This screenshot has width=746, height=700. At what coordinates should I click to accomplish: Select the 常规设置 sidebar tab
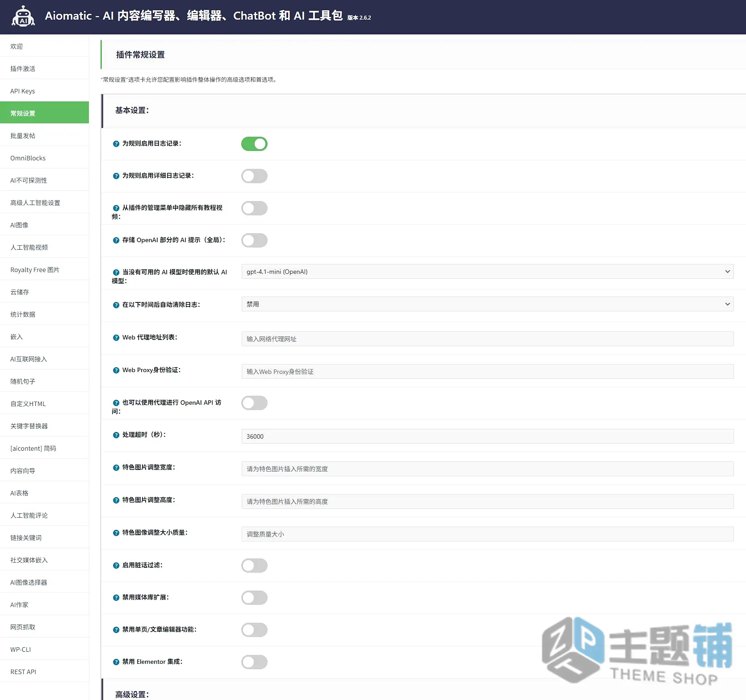click(x=45, y=113)
